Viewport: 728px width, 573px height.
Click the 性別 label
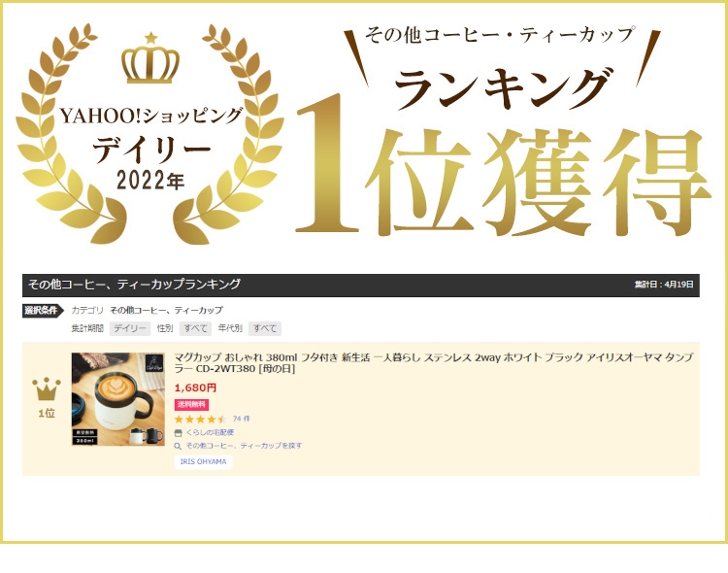point(165,328)
